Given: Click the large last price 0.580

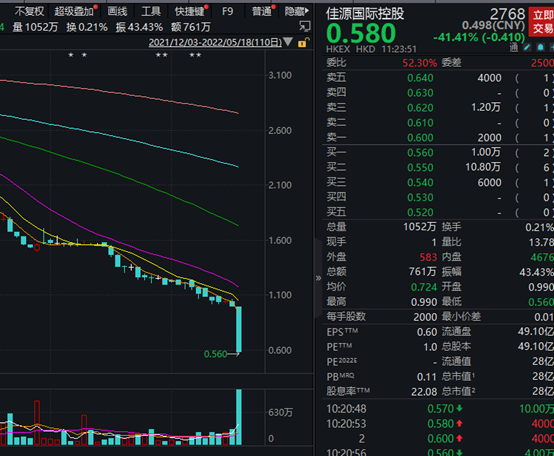Looking at the screenshot, I should pos(361,33).
